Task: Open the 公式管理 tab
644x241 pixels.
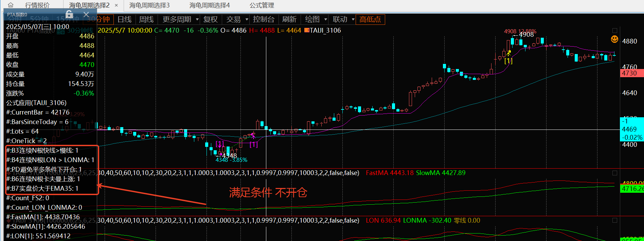Action: click(x=262, y=5)
